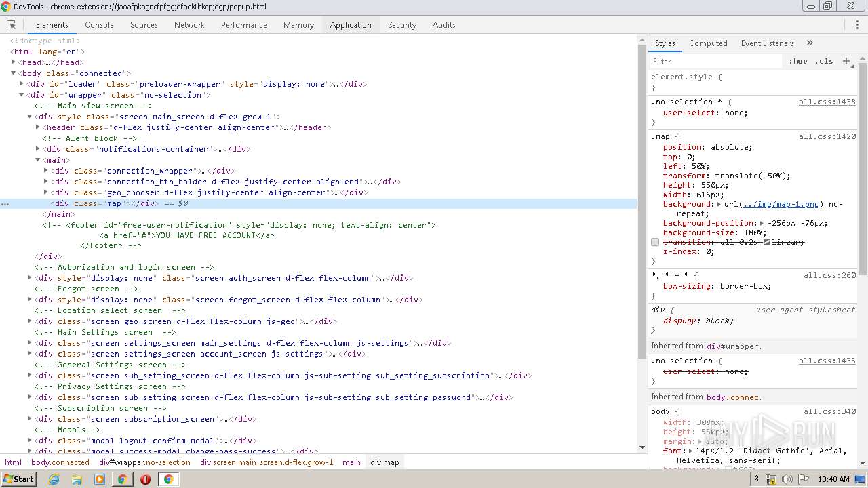This screenshot has width=868, height=488.
Task: Switch to the Console tab
Action: pos(99,25)
